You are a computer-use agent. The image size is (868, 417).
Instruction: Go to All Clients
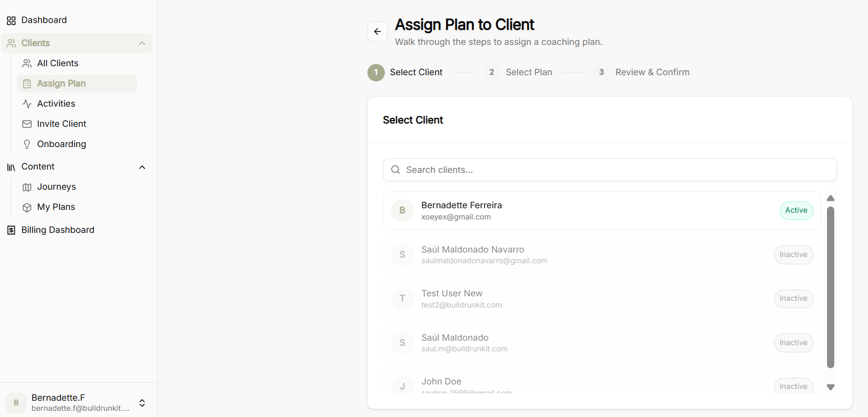tap(57, 63)
